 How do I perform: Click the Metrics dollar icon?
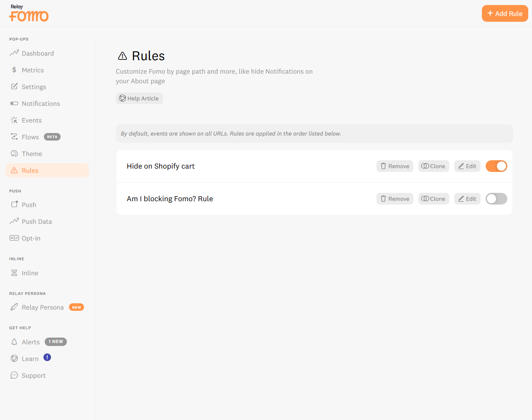14,70
